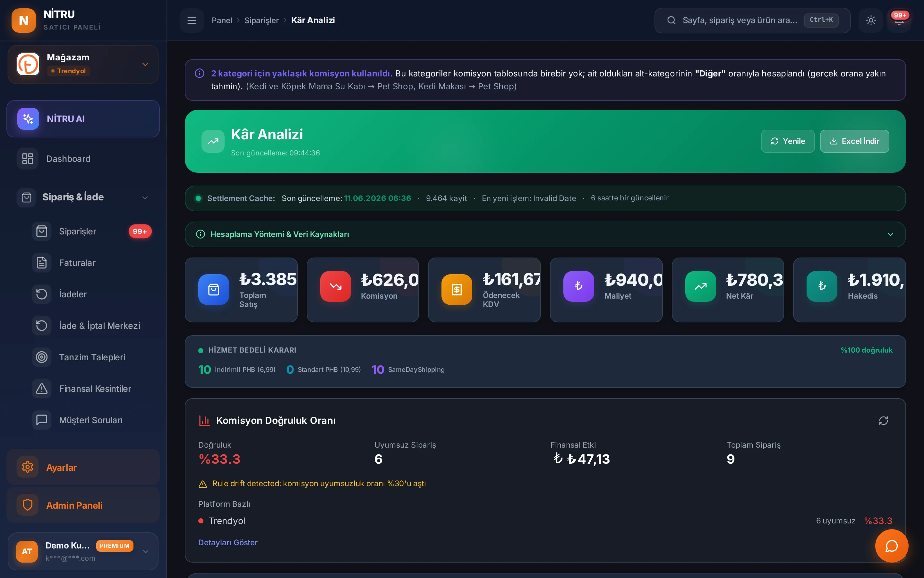Click the orange Ödenecek KDV receipt icon

tap(457, 289)
